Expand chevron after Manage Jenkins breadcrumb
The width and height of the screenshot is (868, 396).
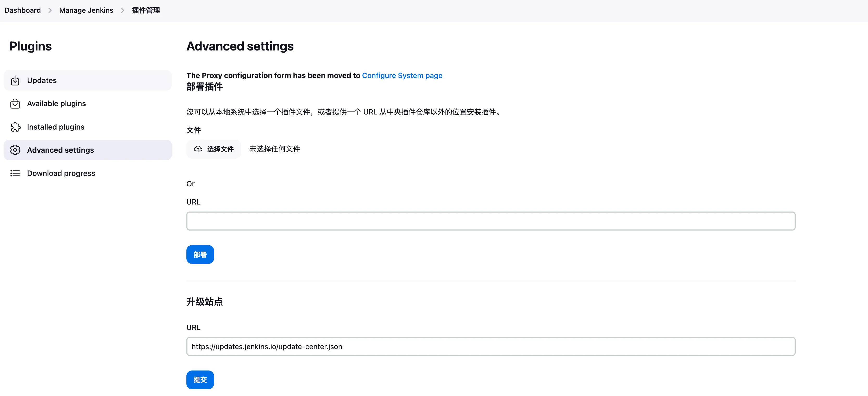pos(123,10)
